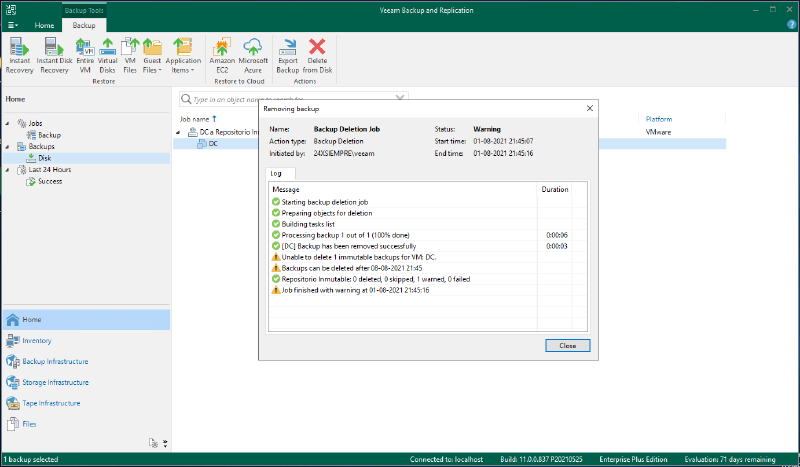
Task: Click 'Enterprise Plus Edition' status text
Action: point(633,459)
